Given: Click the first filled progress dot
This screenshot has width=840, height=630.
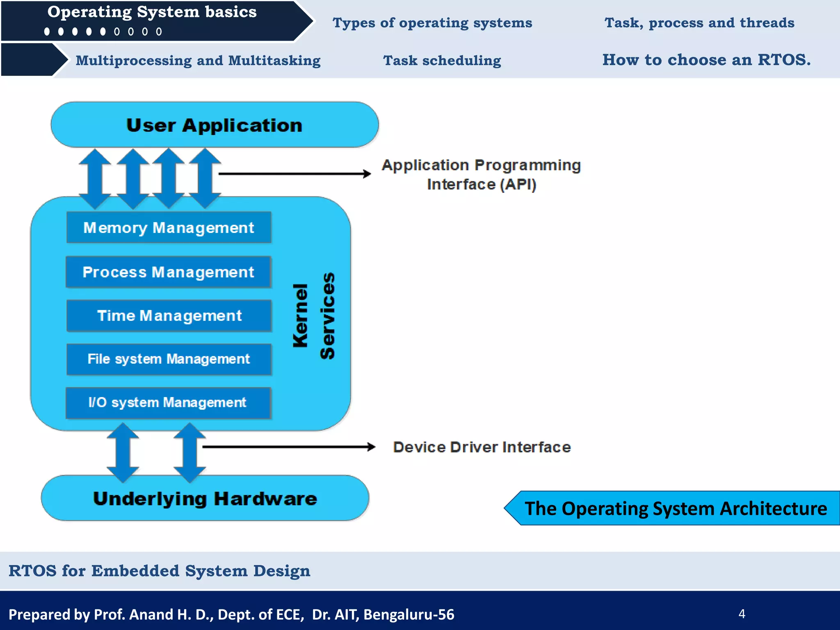Looking at the screenshot, I should 47,32.
